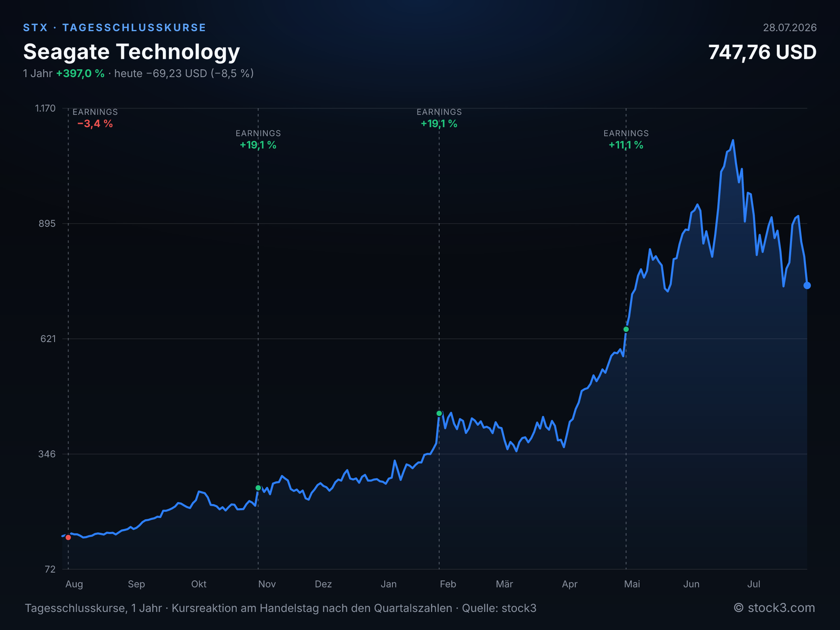Select the green earnings dot before February
The image size is (840, 630).
point(439,413)
